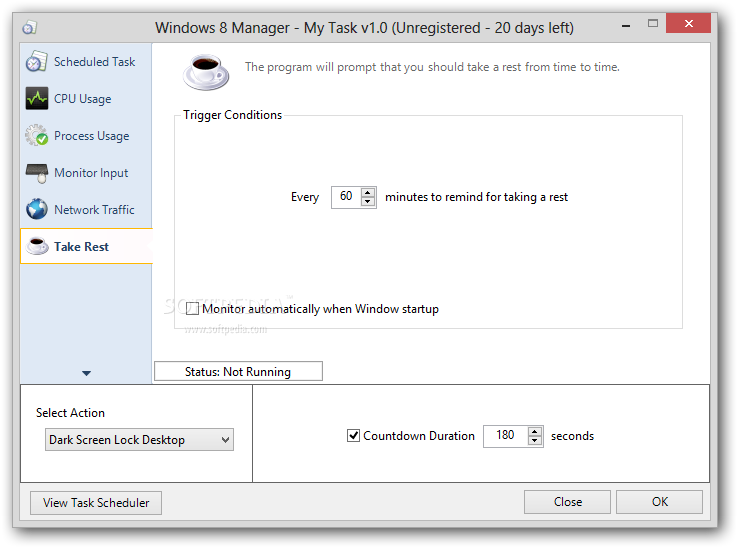
Task: Maximize the My Task window
Action: [x=652, y=24]
